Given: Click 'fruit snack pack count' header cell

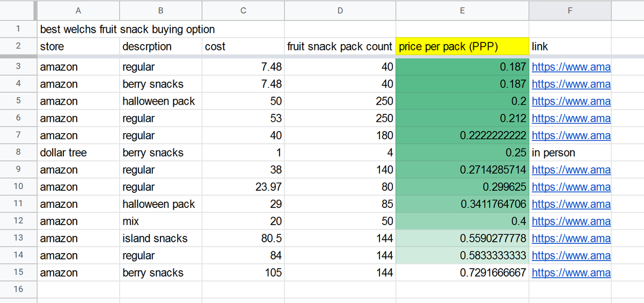Looking at the screenshot, I should tap(340, 46).
